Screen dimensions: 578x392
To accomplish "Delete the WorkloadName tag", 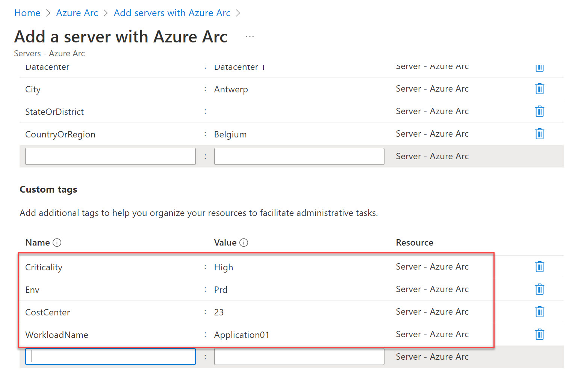I will [x=539, y=334].
